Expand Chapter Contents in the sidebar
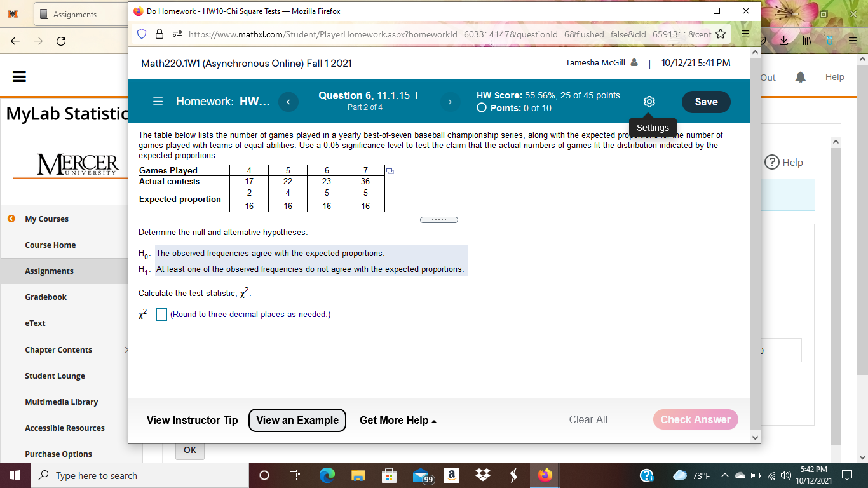Image resolution: width=868 pixels, height=488 pixels. click(58, 349)
